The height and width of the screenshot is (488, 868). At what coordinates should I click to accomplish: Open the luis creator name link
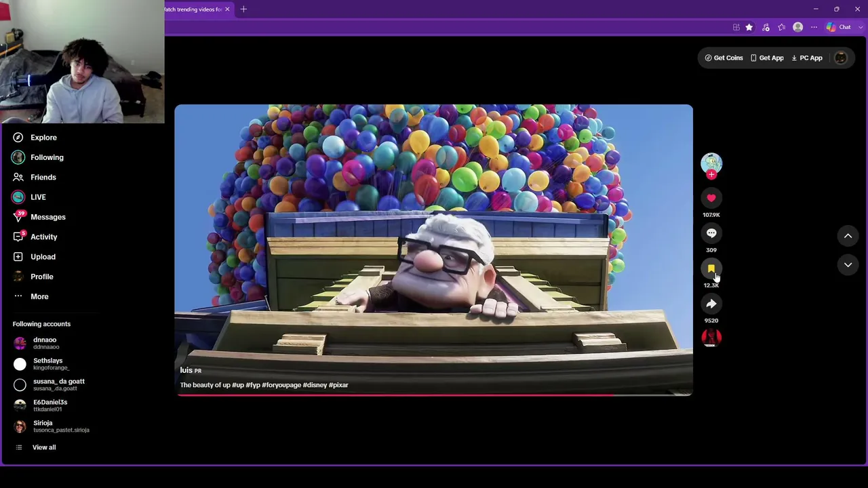click(186, 370)
